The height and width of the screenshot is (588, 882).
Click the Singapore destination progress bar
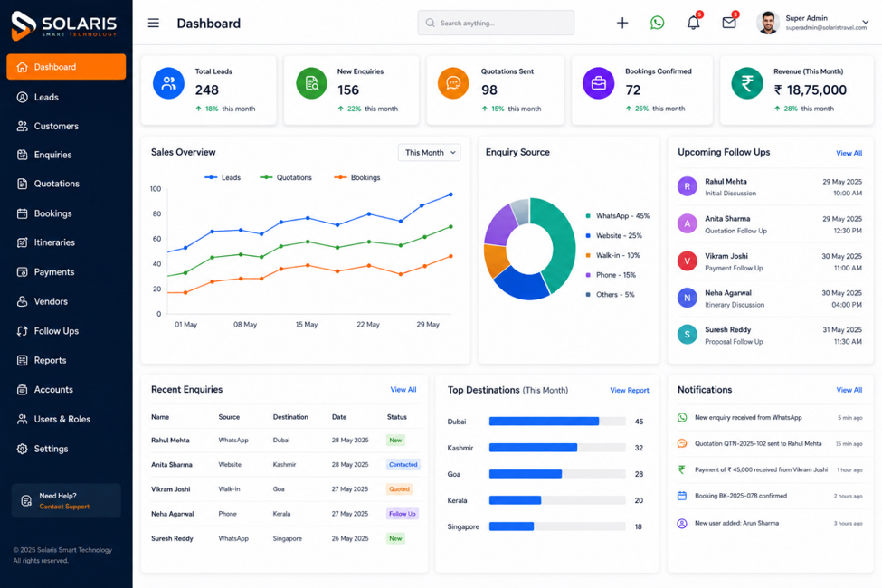557,526
